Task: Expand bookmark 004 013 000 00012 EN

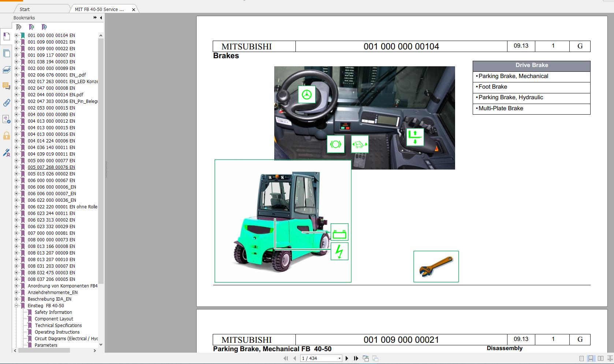Action: pyautogui.click(x=16, y=121)
